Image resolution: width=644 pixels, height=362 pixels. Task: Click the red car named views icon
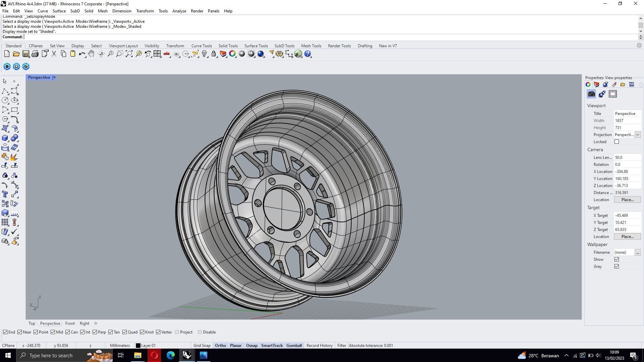(166, 54)
